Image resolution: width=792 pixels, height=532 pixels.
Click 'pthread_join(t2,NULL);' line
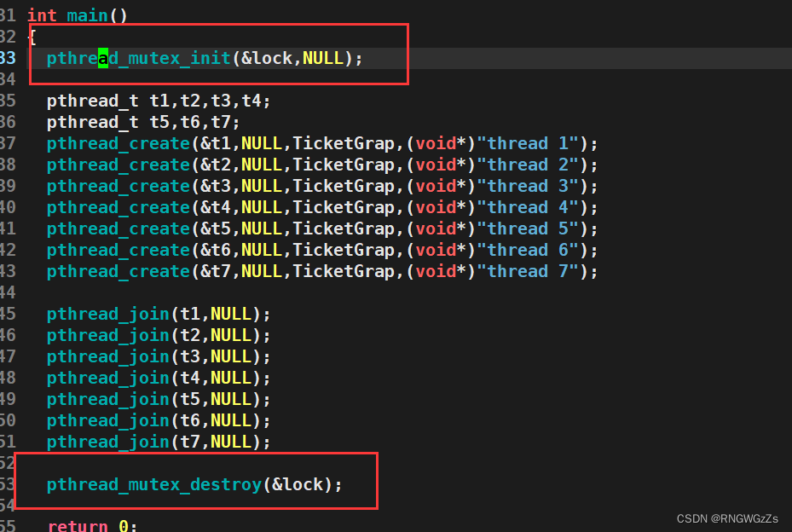coord(159,335)
